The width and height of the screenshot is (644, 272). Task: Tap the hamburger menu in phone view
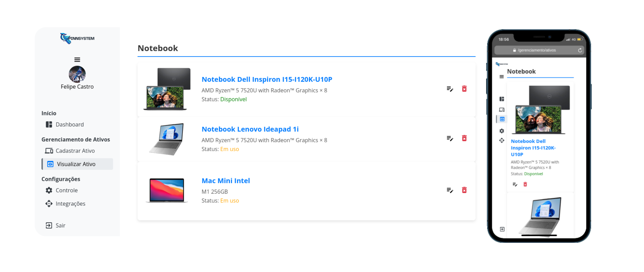[x=501, y=77]
